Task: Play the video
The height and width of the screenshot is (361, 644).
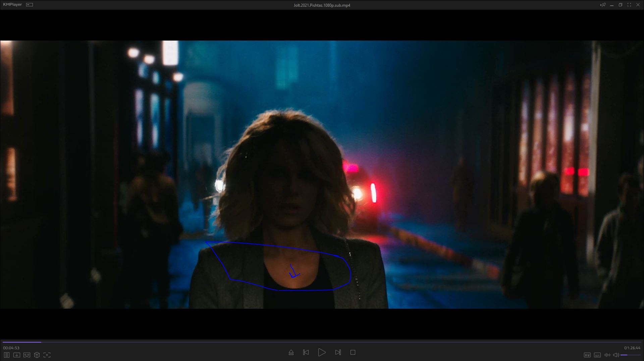Action: pos(322,352)
